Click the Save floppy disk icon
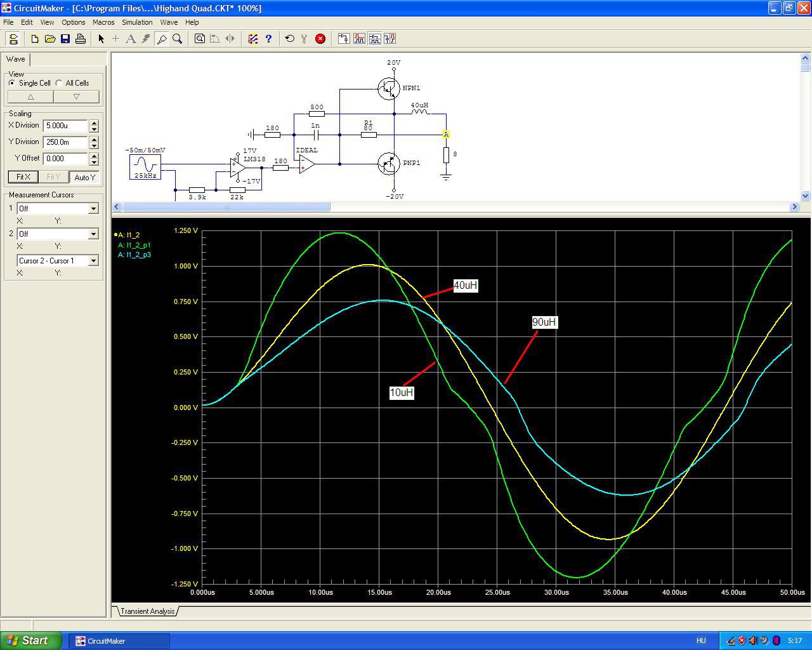The height and width of the screenshot is (650, 812). click(x=65, y=39)
